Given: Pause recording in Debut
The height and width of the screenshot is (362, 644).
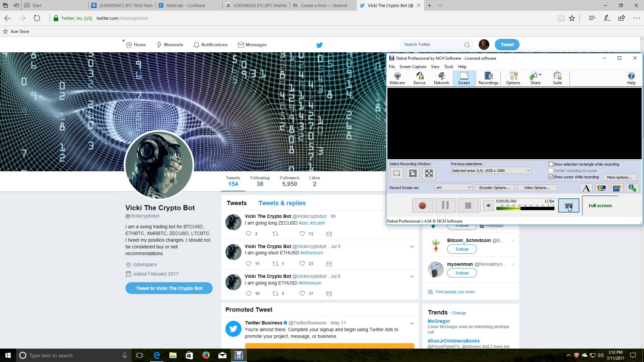Looking at the screenshot, I should 445,205.
